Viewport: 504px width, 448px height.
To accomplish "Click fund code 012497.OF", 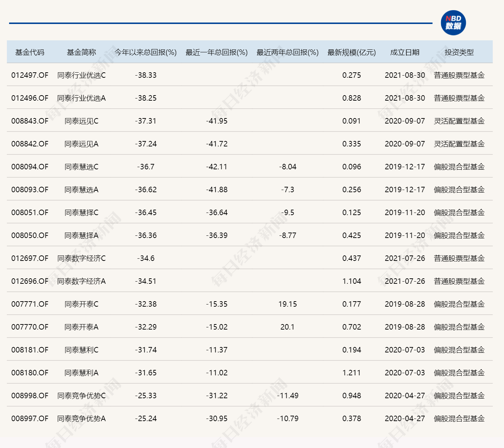I will (x=30, y=75).
